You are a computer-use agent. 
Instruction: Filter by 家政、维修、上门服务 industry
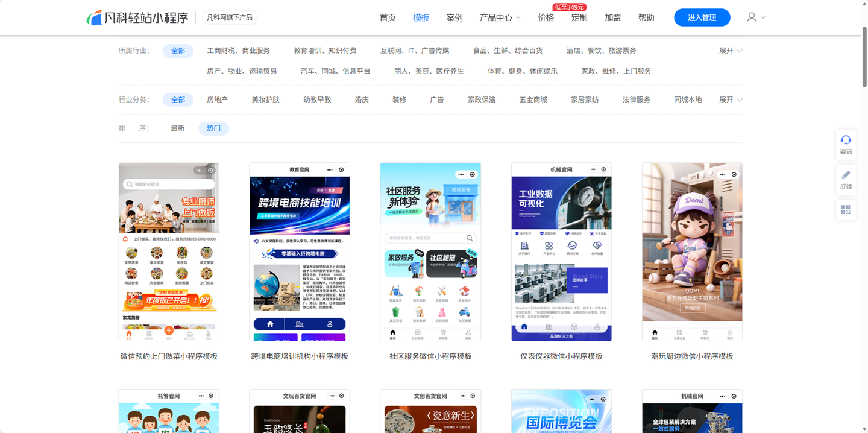click(x=616, y=71)
